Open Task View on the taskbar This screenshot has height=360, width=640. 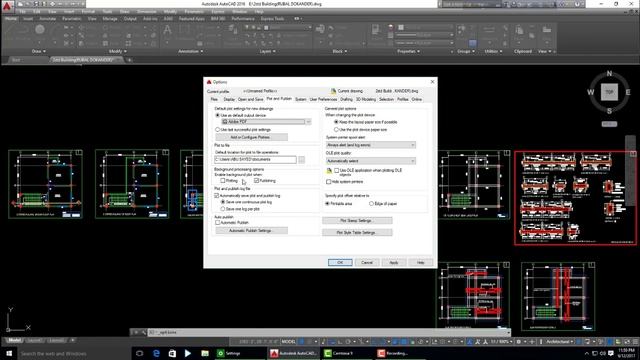[x=140, y=353]
